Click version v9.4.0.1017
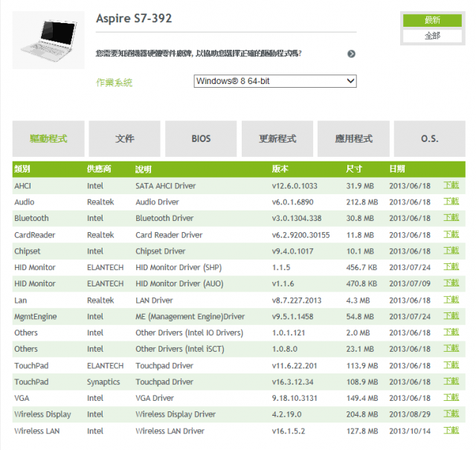The height and width of the screenshot is (450, 476). click(x=292, y=251)
